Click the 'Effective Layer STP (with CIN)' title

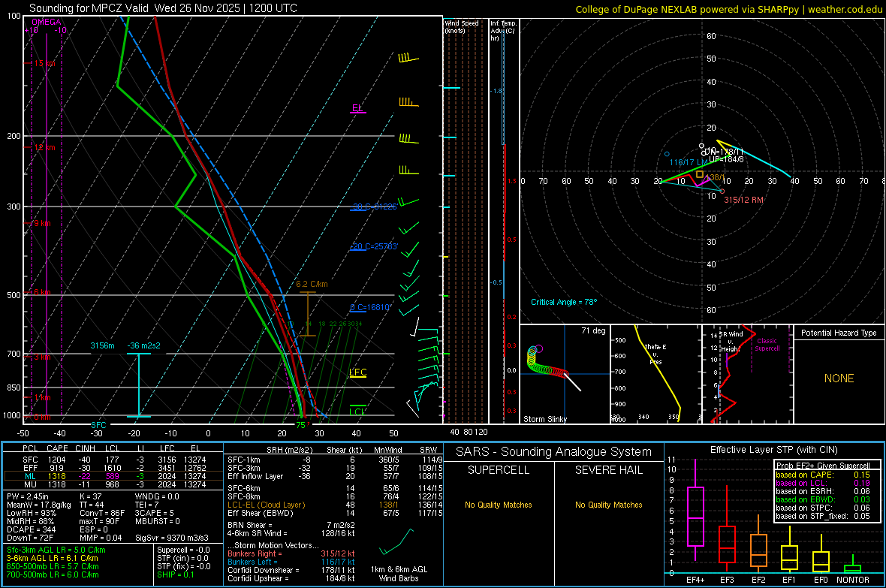[x=773, y=450]
